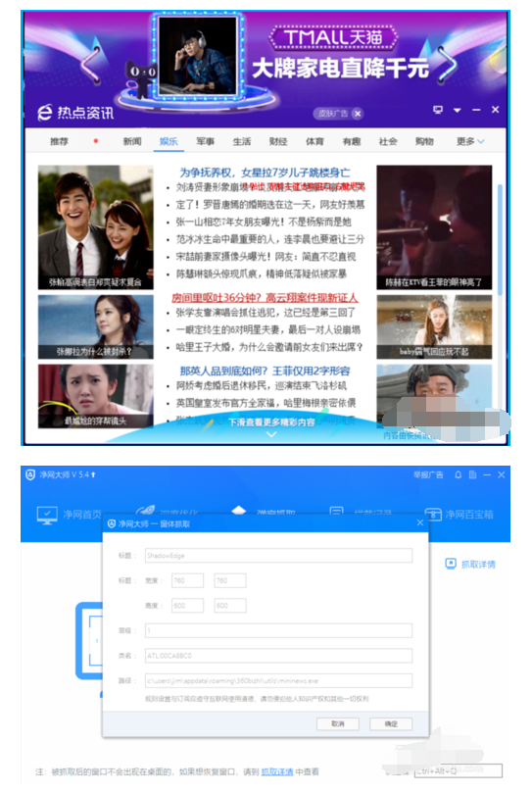Click the rocket icon for 深度优化

146,510
